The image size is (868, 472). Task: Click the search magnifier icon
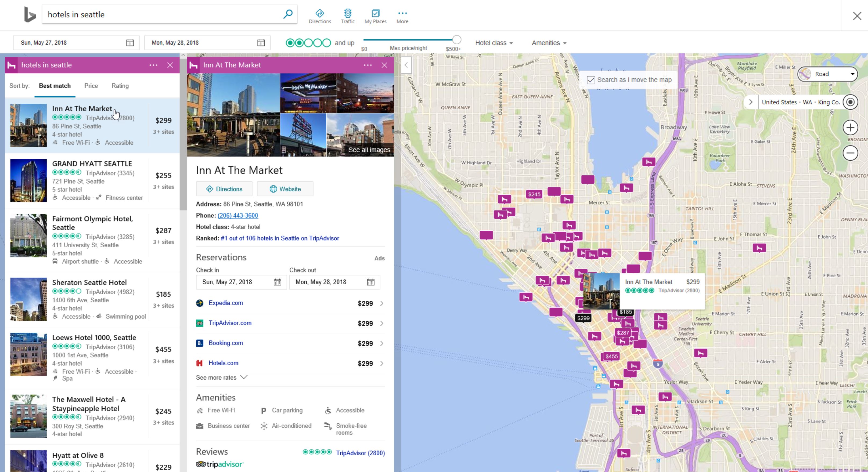tap(288, 14)
